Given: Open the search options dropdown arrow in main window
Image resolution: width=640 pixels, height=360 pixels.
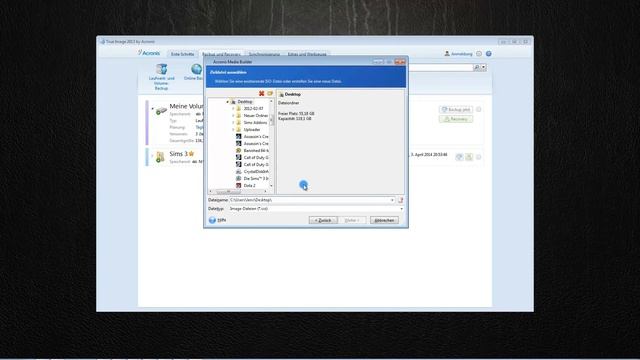Looking at the screenshot, I should tap(484, 67).
